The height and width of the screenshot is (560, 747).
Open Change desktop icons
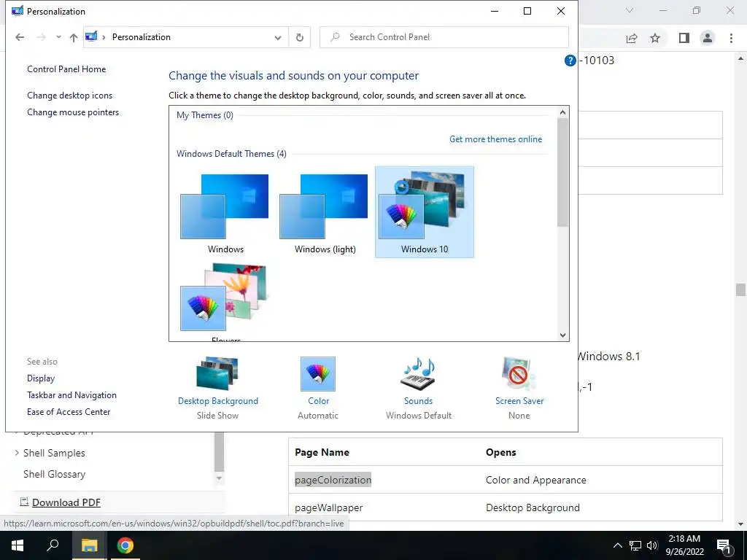[69, 96]
